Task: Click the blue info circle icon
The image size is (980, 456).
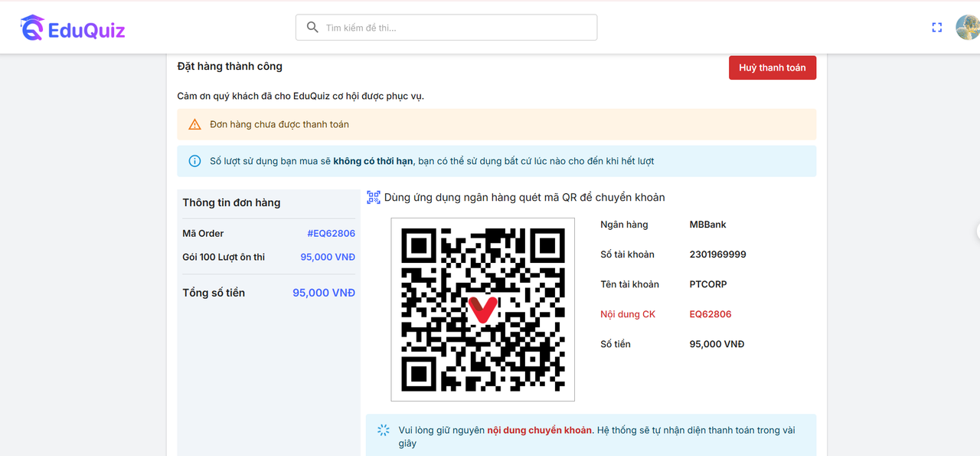Action: pos(195,161)
